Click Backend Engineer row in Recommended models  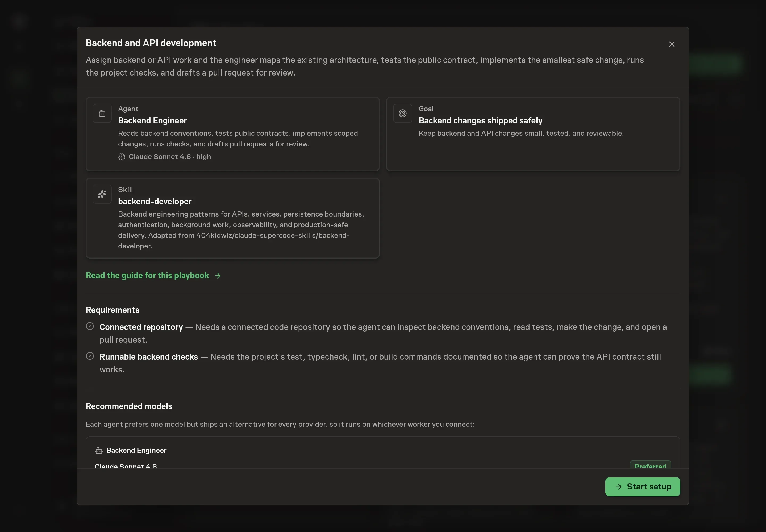136,450
